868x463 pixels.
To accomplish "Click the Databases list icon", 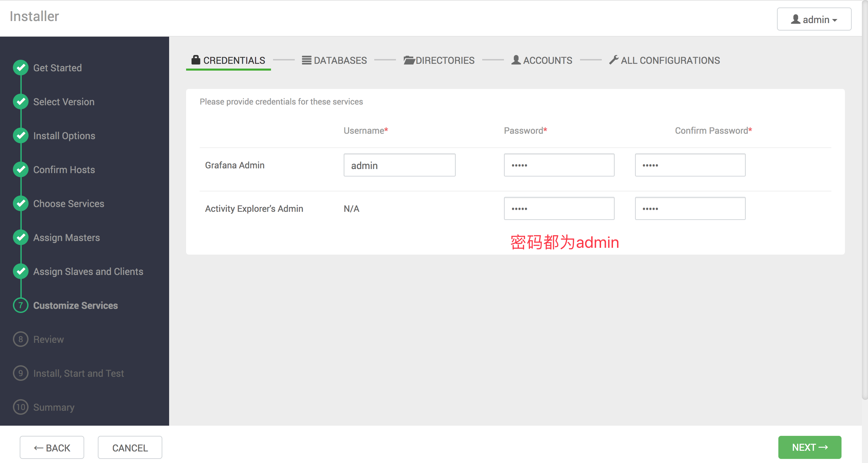I will pos(306,60).
